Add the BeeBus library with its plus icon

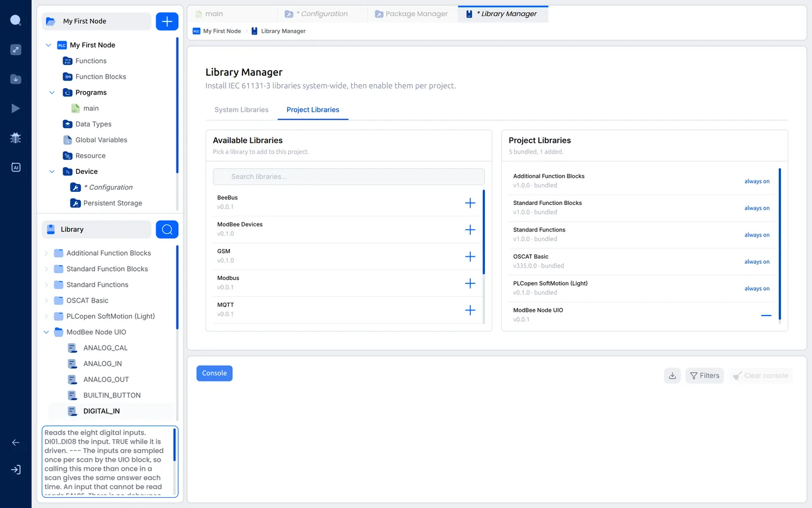coord(470,203)
